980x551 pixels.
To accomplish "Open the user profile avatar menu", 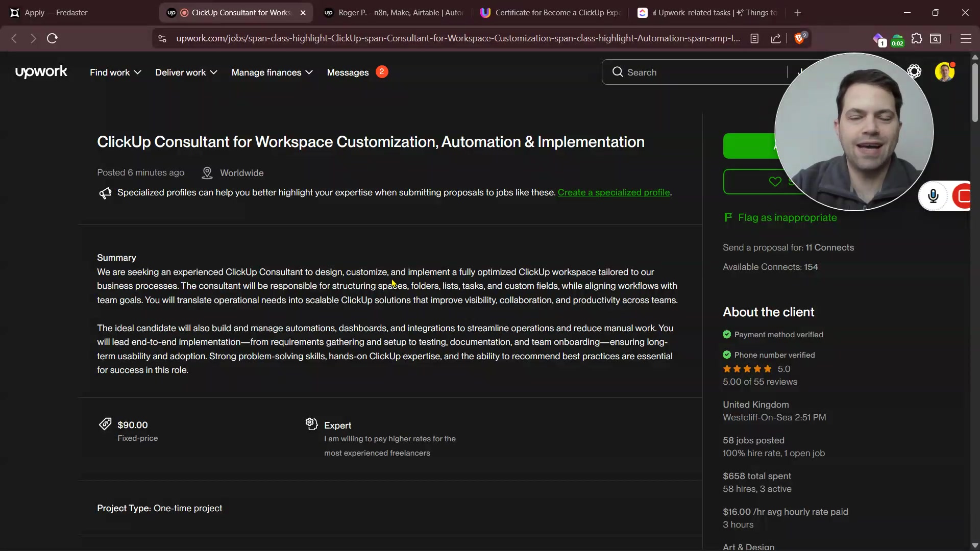I will pos(944,72).
